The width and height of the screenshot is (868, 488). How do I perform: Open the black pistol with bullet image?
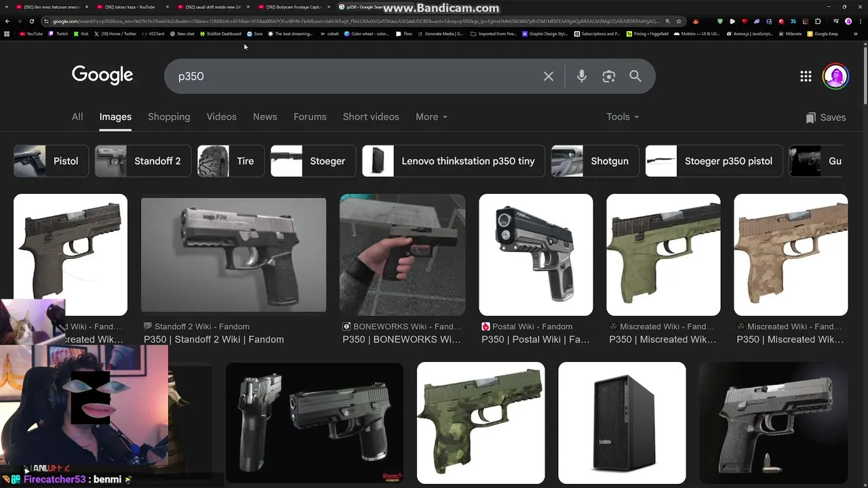click(x=773, y=423)
